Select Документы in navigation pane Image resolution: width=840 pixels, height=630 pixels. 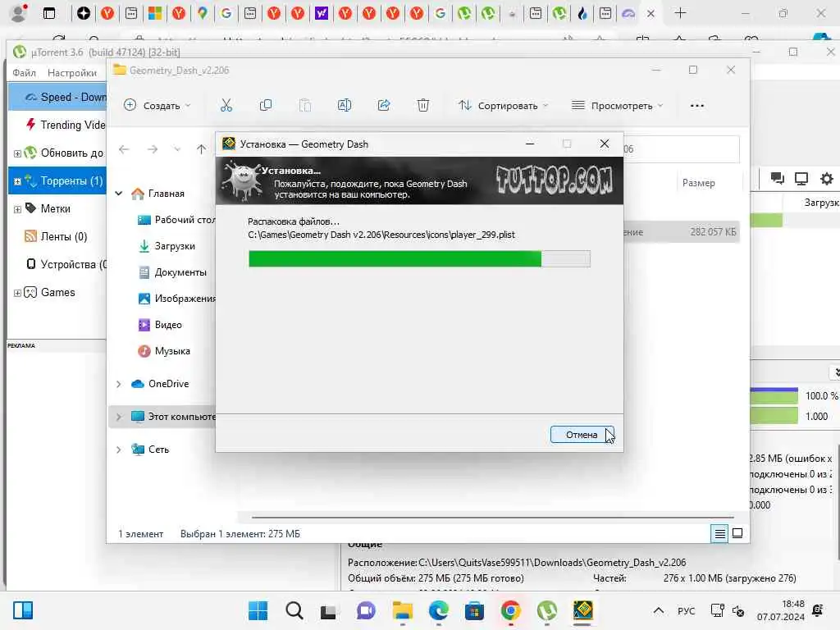172,272
